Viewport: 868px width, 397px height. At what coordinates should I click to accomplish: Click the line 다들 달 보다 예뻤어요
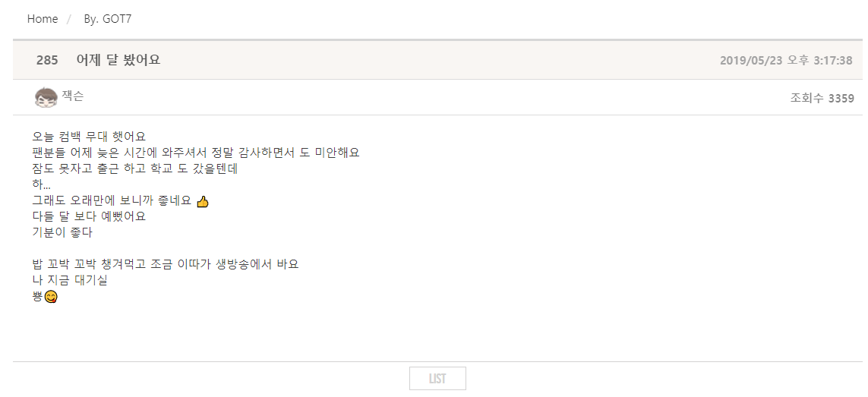(88, 216)
